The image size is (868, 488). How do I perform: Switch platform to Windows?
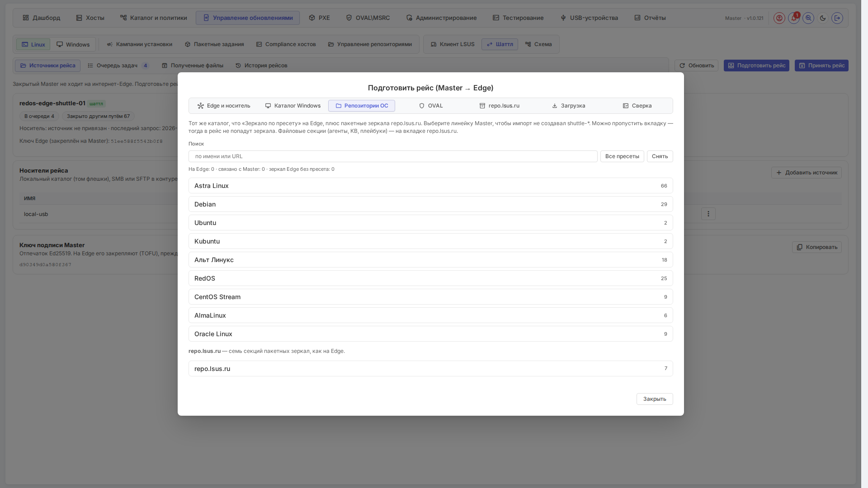[73, 44]
